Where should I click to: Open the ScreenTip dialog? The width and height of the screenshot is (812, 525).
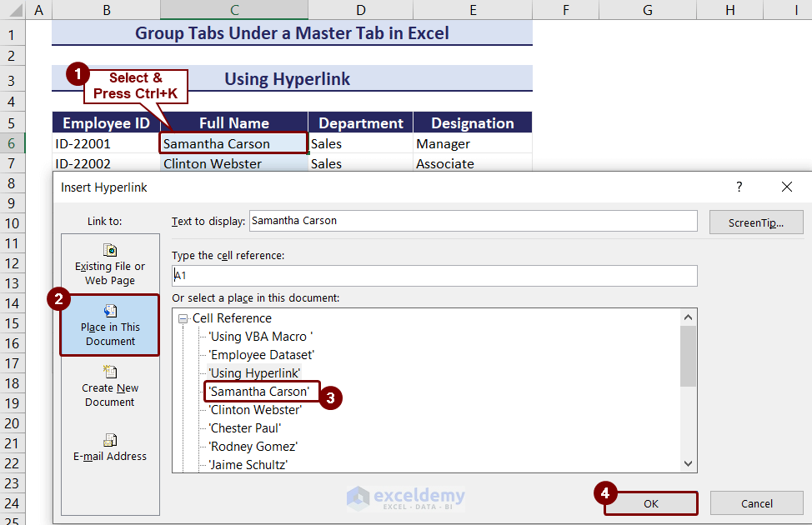[x=756, y=222]
